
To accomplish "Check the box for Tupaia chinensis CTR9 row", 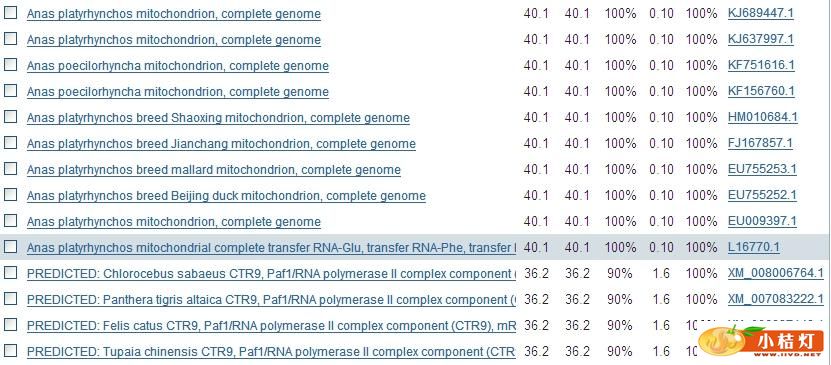I will pyautogui.click(x=11, y=350).
